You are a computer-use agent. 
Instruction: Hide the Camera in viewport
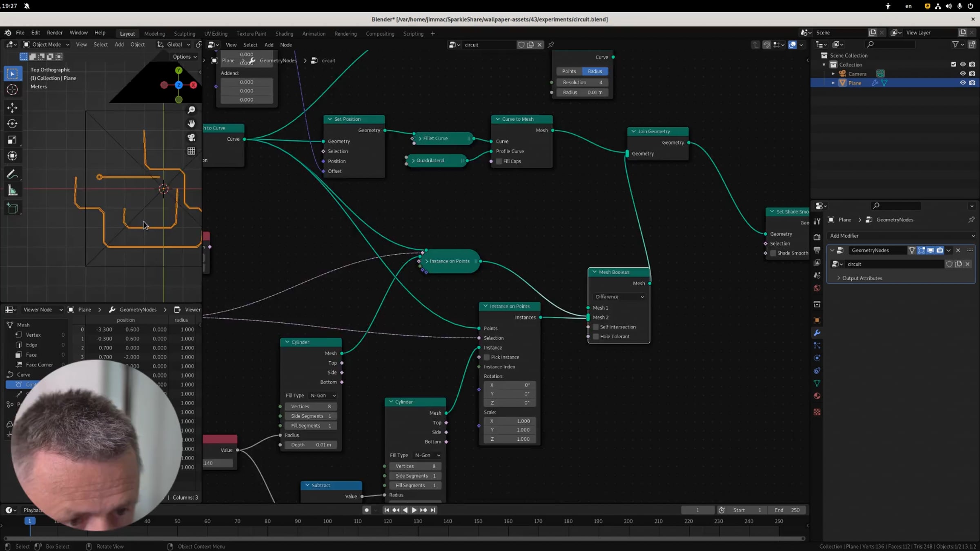click(962, 74)
